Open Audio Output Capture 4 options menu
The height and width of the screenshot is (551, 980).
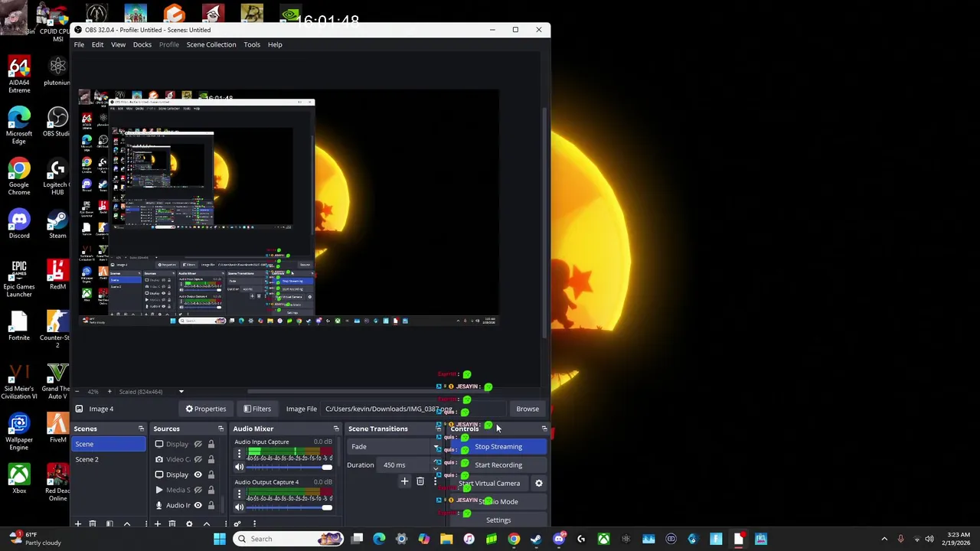pyautogui.click(x=239, y=494)
